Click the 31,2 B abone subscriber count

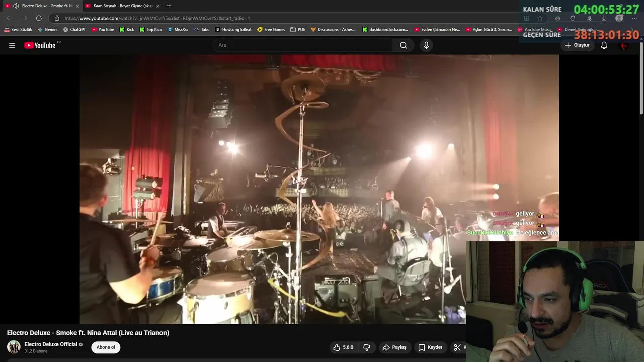tap(36, 351)
